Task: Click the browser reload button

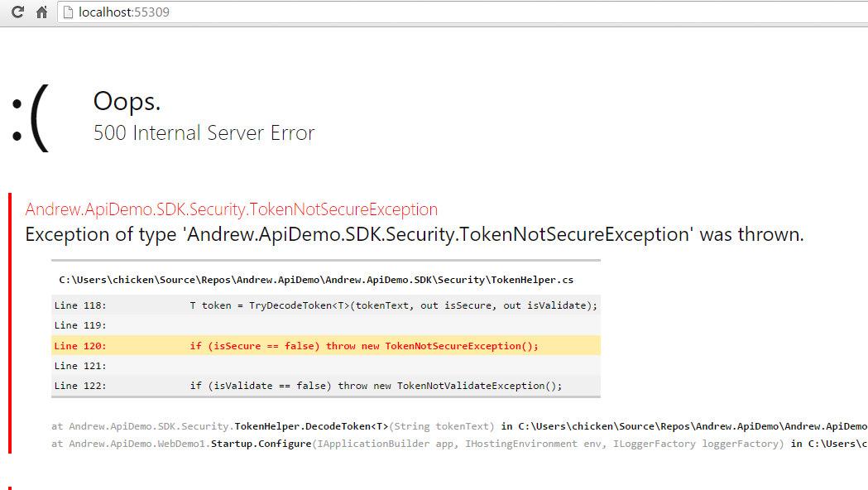Action: pyautogui.click(x=17, y=13)
